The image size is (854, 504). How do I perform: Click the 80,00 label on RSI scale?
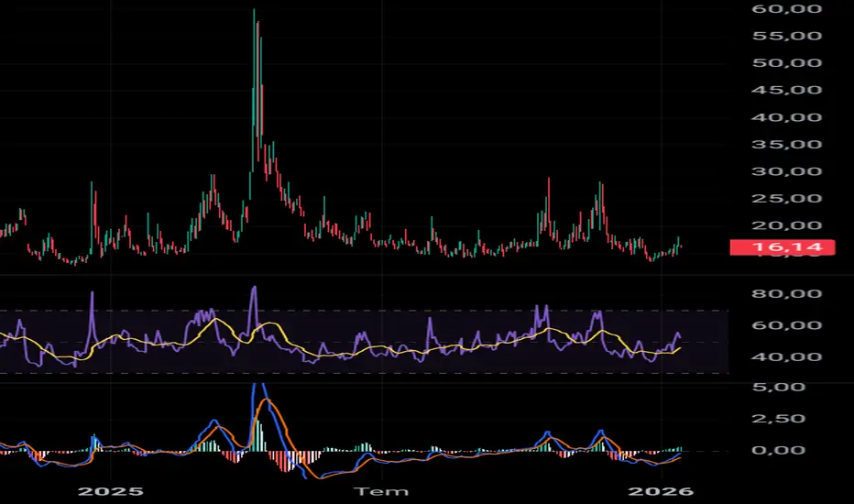click(786, 293)
